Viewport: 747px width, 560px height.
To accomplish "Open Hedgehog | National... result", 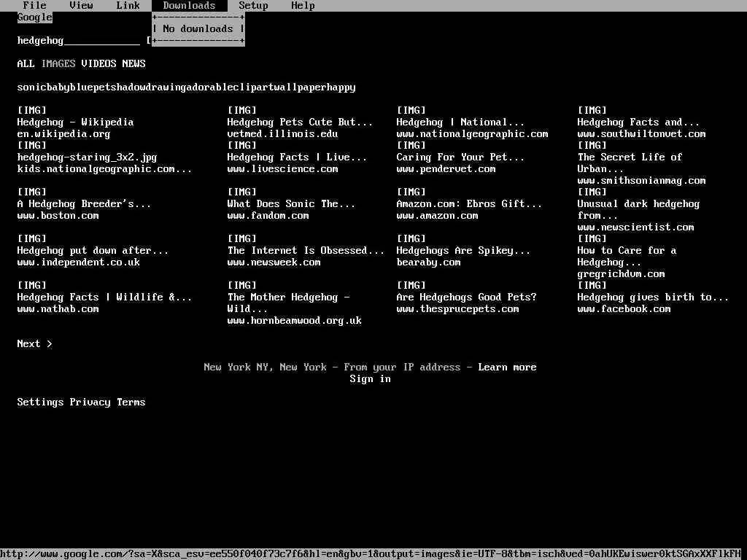I will coord(460,122).
